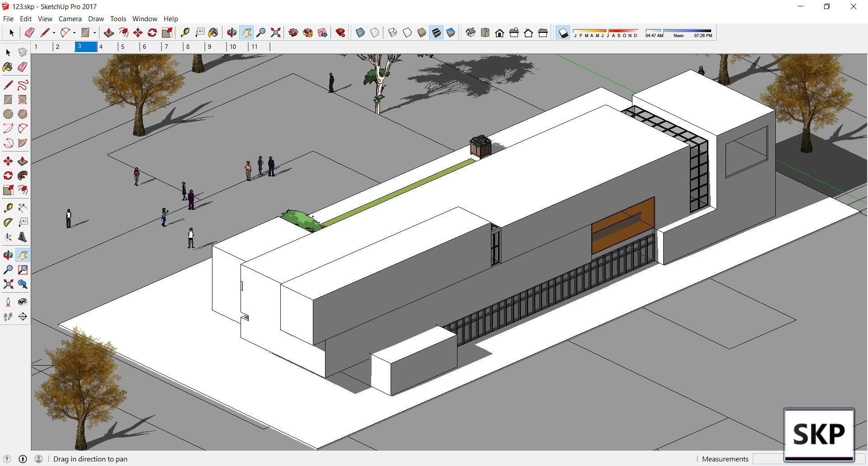Select Zoom Window tool in left palette
The image size is (868, 466).
[23, 270]
